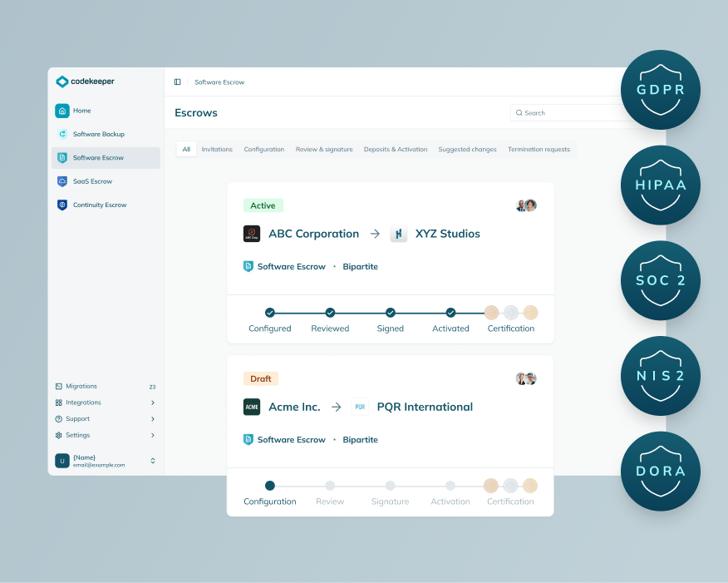
Task: Click the PQR International name
Action: pos(425,407)
